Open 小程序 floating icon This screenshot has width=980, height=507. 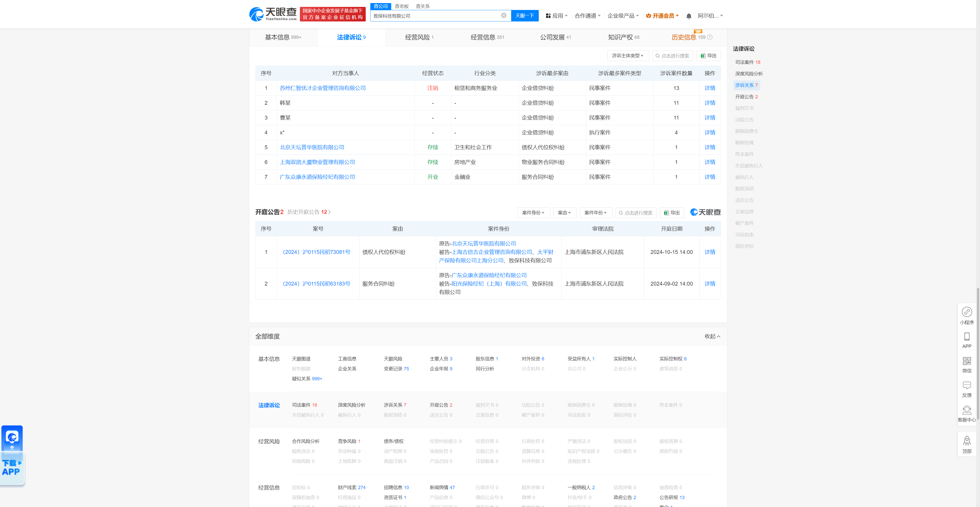(967, 312)
